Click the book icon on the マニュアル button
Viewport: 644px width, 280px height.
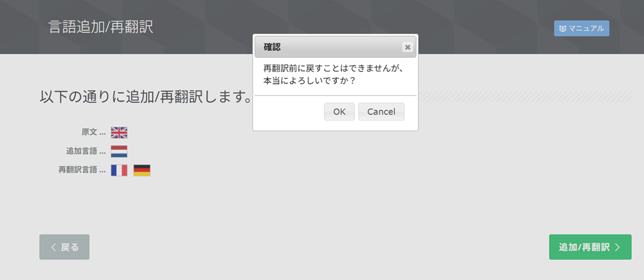[x=563, y=29]
